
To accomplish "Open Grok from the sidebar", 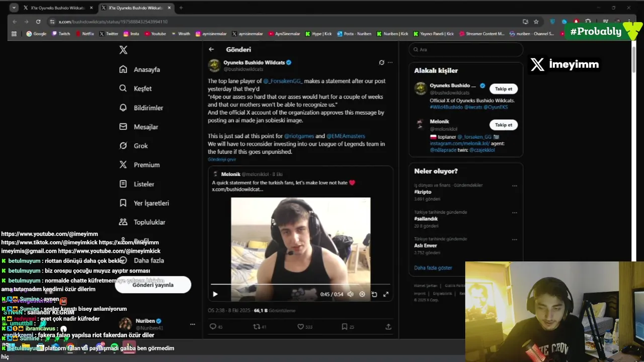I will point(133,146).
